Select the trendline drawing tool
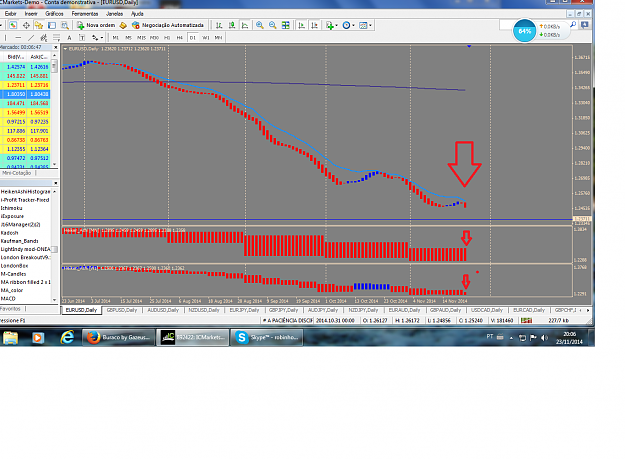The image size is (625, 459). (x=31, y=37)
